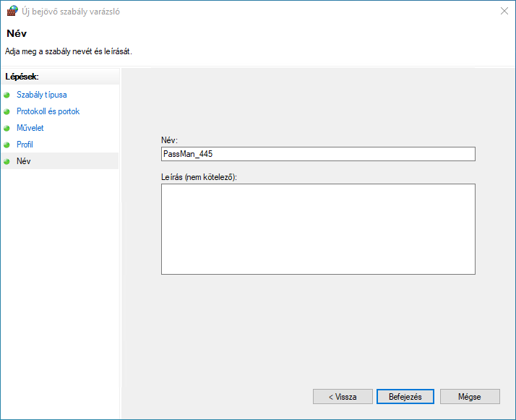Click the green bullet beside Protokoll és portok

pos(7,111)
